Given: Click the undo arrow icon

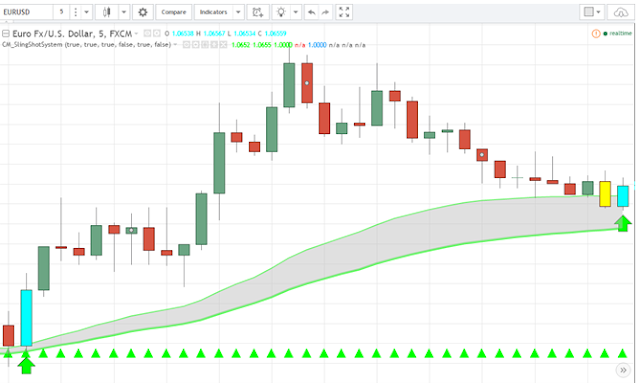Looking at the screenshot, I should pos(312,12).
